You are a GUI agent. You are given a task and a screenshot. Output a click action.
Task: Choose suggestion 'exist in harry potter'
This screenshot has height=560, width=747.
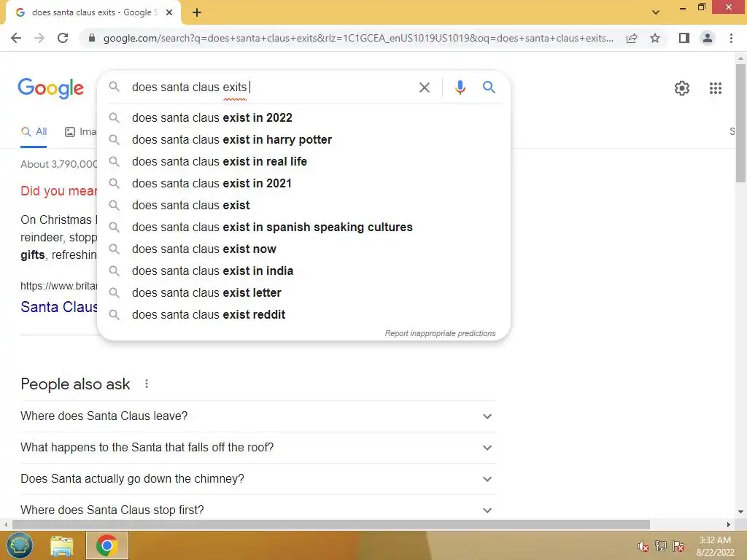tap(304, 139)
